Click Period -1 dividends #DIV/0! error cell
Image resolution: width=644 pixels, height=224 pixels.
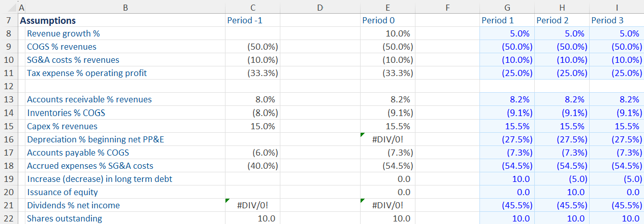252,205
